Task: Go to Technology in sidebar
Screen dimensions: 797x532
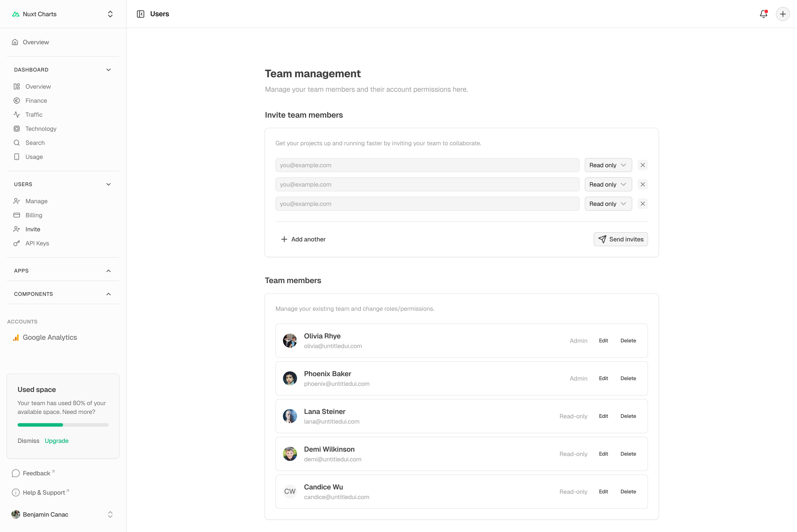Action: pyautogui.click(x=41, y=129)
